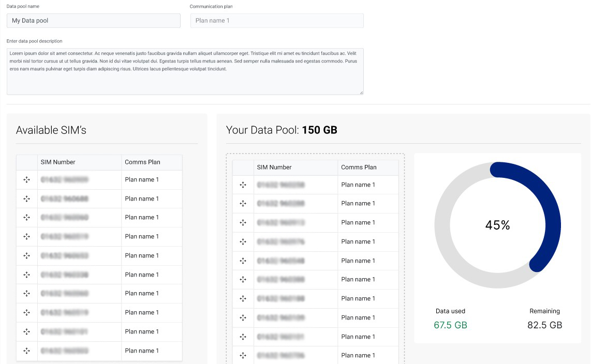Click drag handle of last visible Available SIM row
Image resolution: width=591 pixels, height=364 pixels.
pos(27,351)
